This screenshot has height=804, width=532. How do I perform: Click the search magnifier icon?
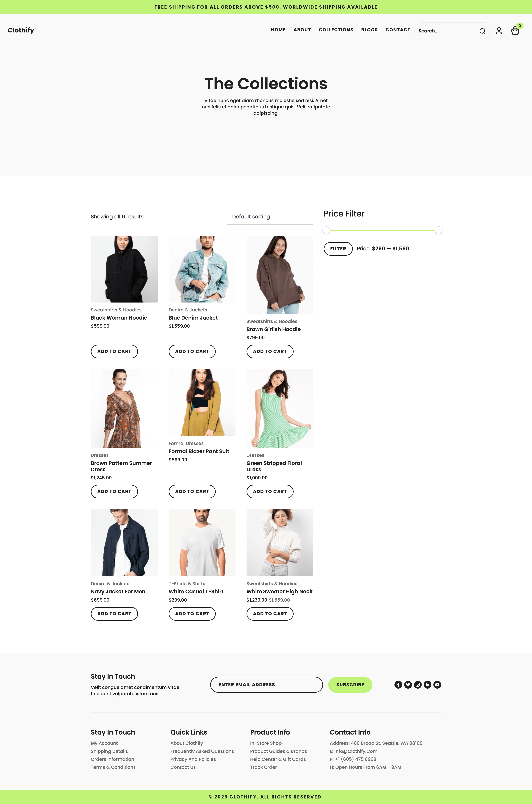[482, 31]
